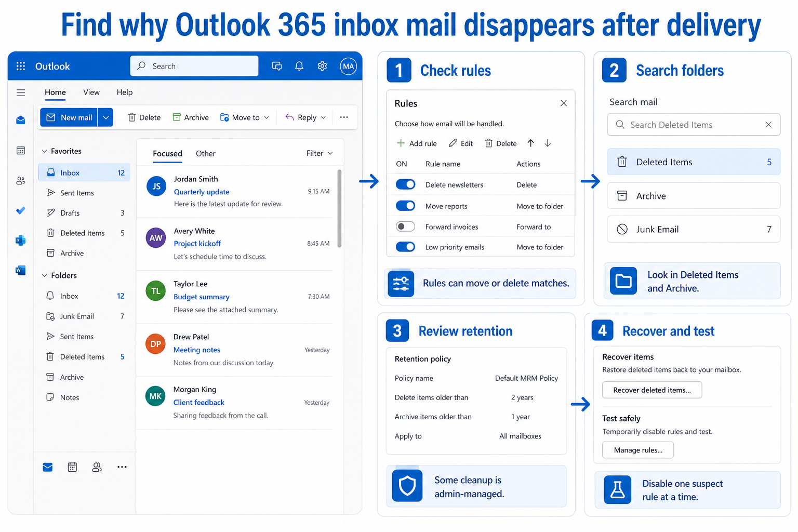Screen dimensions: 798x532
Task: Open Junk Email under Folders
Action: coord(84,316)
